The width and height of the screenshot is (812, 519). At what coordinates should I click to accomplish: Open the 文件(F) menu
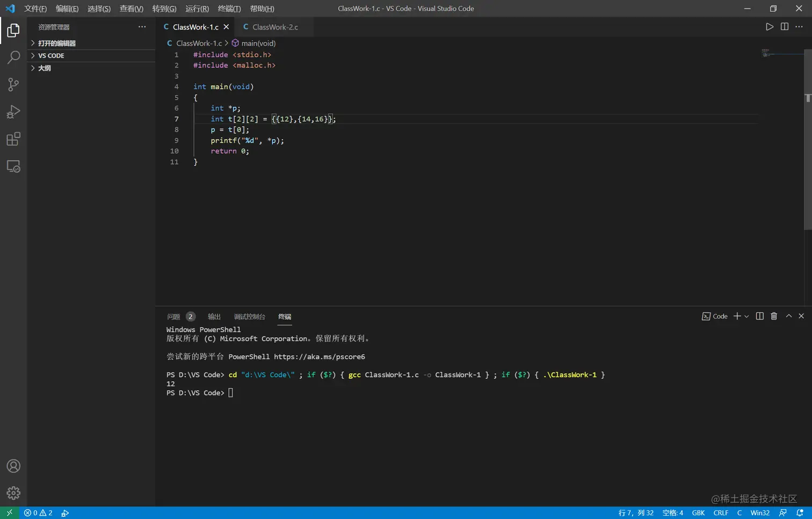[x=35, y=9]
